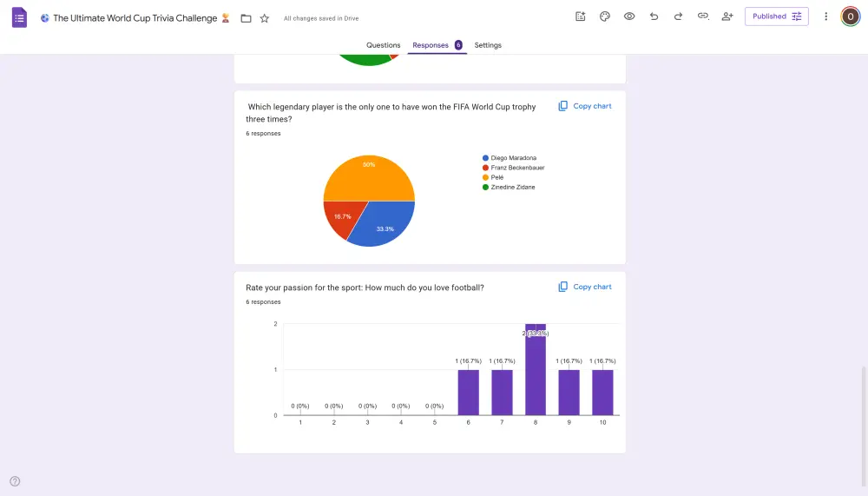Preview form with eye icon
This screenshot has width=868, height=496.
click(x=629, y=17)
